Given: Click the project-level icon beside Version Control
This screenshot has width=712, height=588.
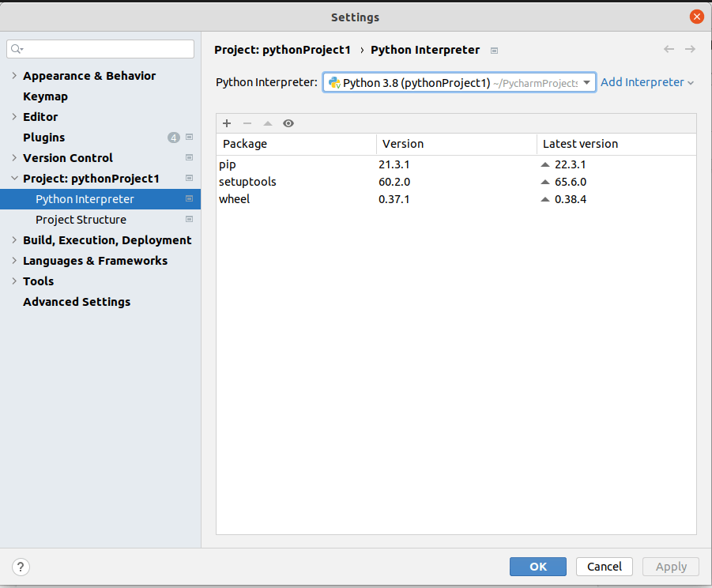Looking at the screenshot, I should [189, 158].
